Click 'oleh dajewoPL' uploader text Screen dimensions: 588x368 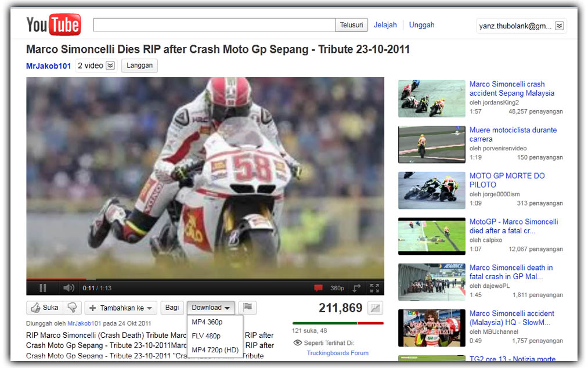coord(489,286)
